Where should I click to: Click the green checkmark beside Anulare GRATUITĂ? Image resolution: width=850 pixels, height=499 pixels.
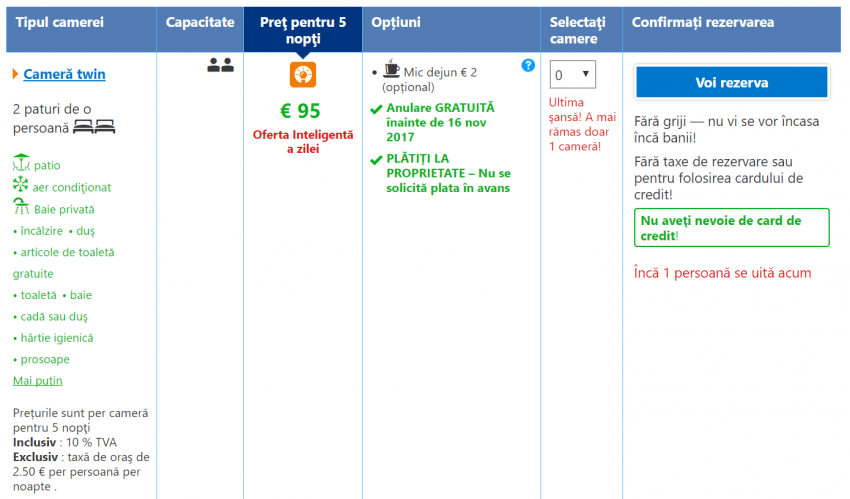pos(376,108)
